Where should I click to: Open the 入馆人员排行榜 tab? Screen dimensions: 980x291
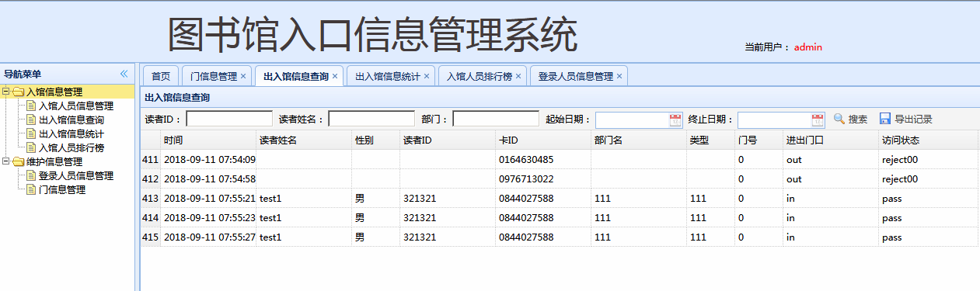click(480, 76)
